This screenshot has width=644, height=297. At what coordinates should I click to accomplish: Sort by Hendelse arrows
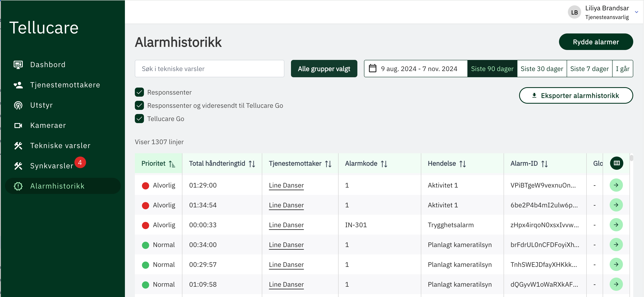coord(462,164)
